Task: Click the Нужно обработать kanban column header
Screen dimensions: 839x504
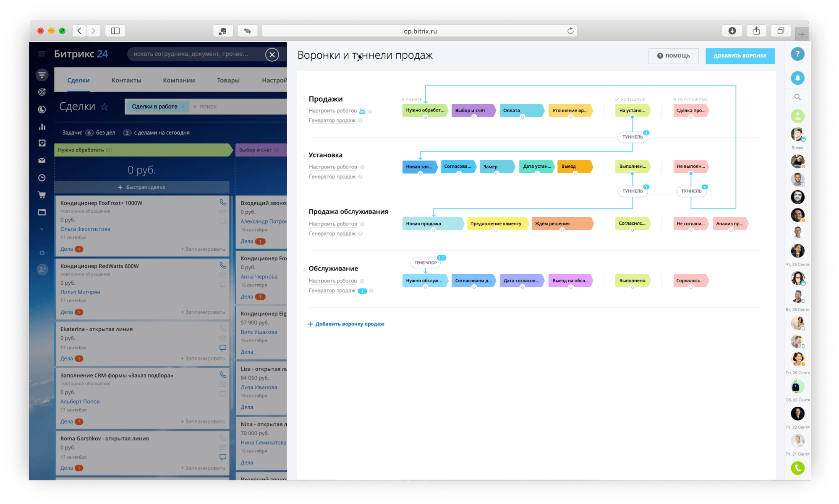Action: point(144,150)
